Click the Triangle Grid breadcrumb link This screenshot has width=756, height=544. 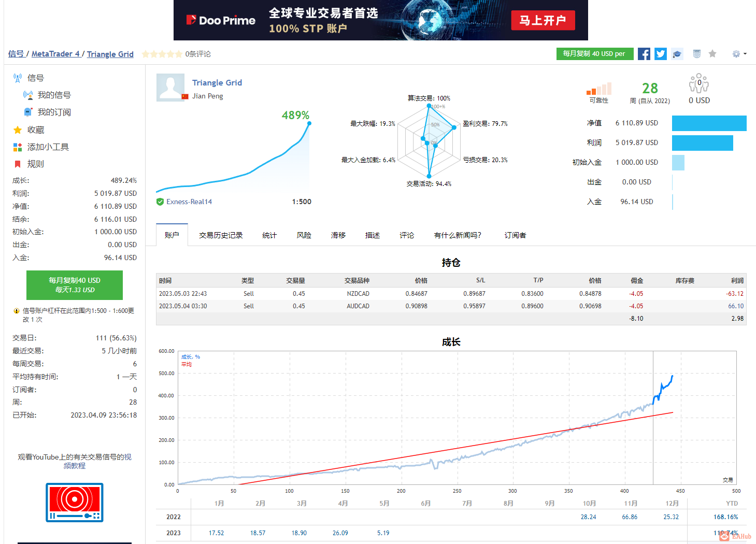pos(110,54)
